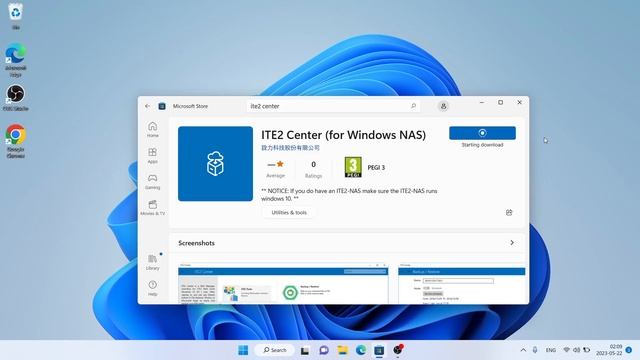Go back using the Store back arrow

(x=147, y=106)
